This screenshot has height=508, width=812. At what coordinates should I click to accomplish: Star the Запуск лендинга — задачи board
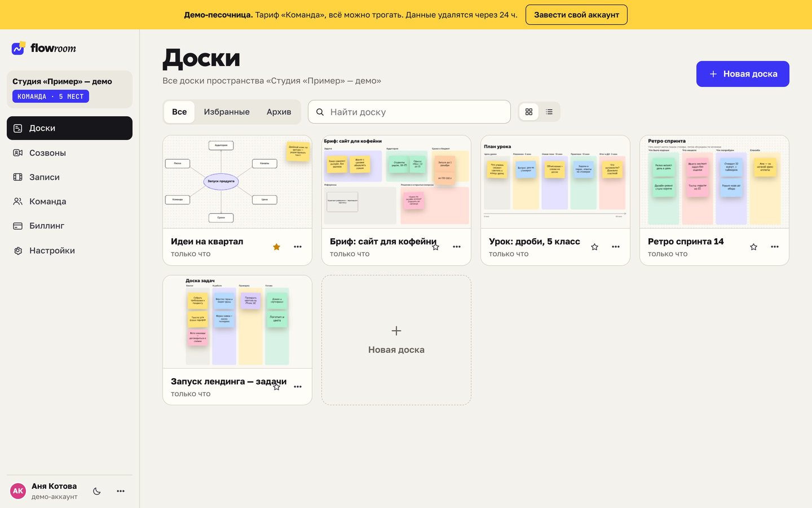(276, 387)
